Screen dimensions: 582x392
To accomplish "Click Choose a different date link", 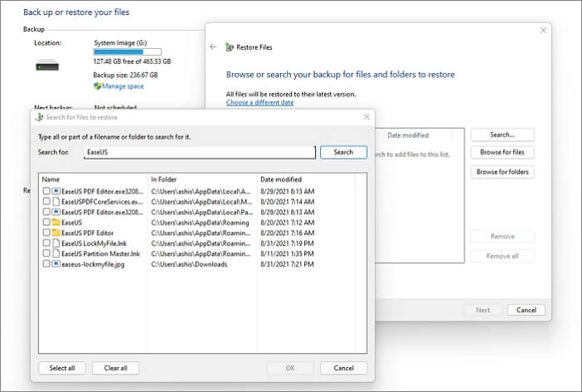I will [x=259, y=102].
